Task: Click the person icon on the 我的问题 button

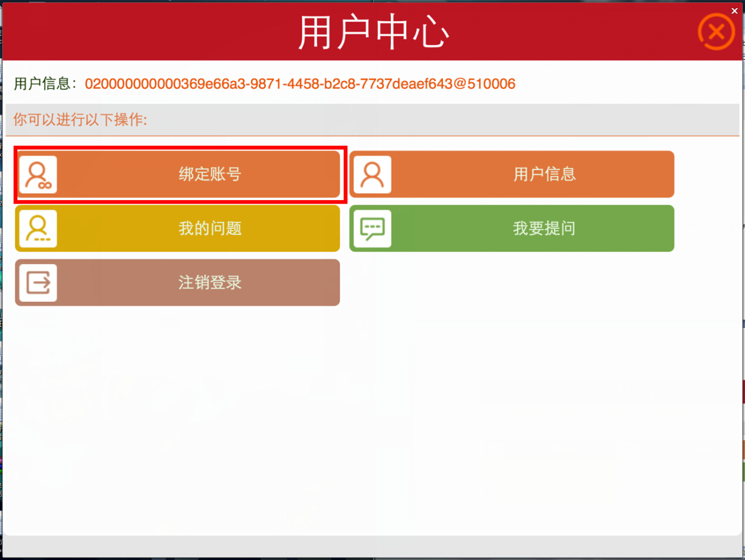Action: pyautogui.click(x=38, y=228)
